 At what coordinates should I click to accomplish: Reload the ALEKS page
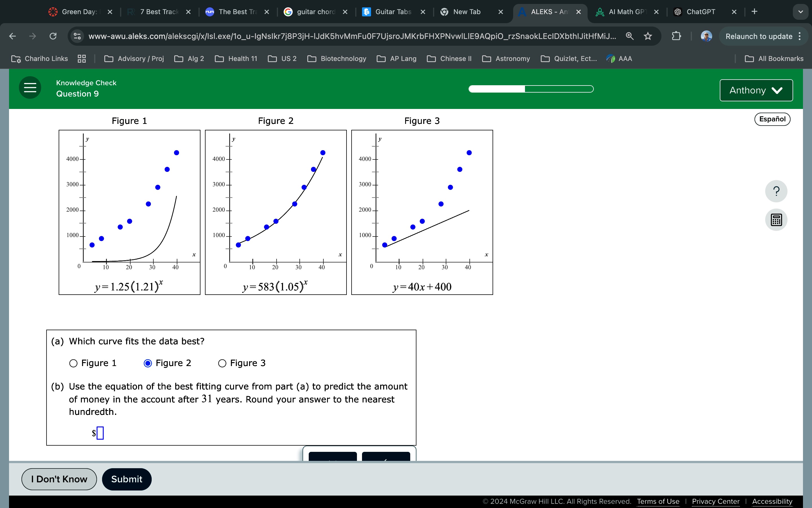point(53,36)
